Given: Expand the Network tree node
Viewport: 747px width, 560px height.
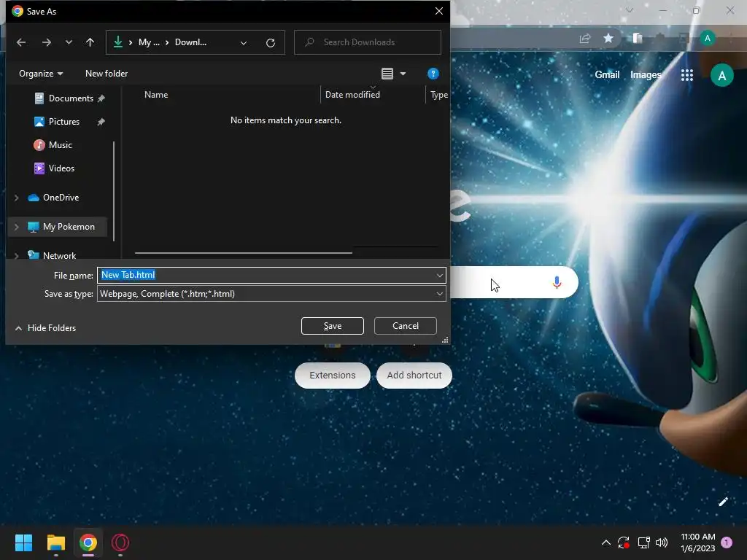Looking at the screenshot, I should pyautogui.click(x=17, y=256).
